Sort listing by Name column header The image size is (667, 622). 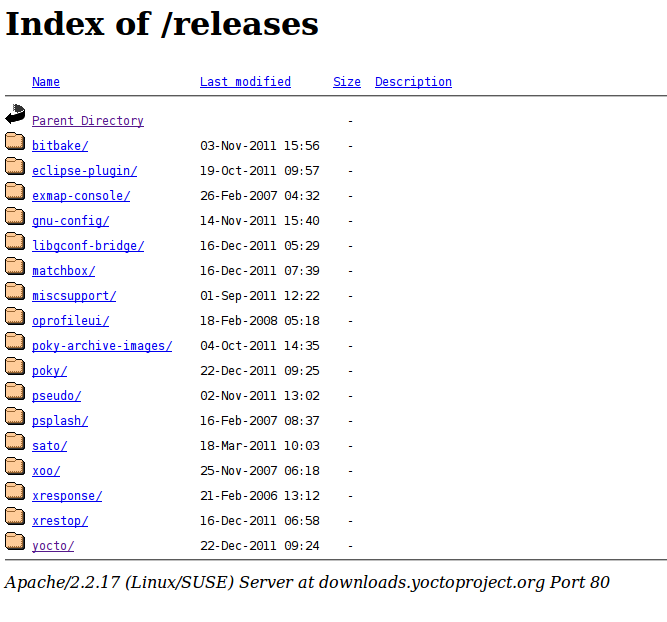pyautogui.click(x=46, y=82)
